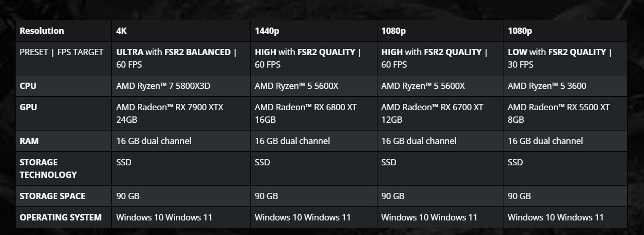Click the OPERATING SYSTEM row label
Viewport: 644px width, 235px height.
point(60,217)
